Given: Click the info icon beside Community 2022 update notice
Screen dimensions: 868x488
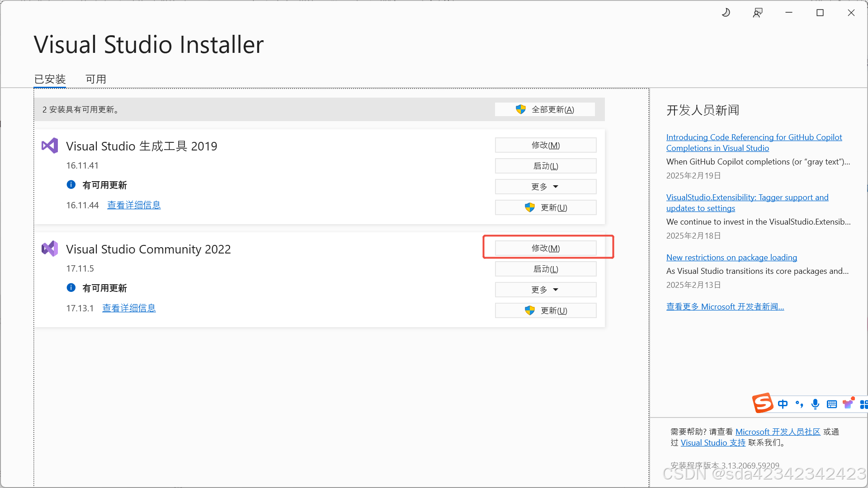Looking at the screenshot, I should (71, 287).
